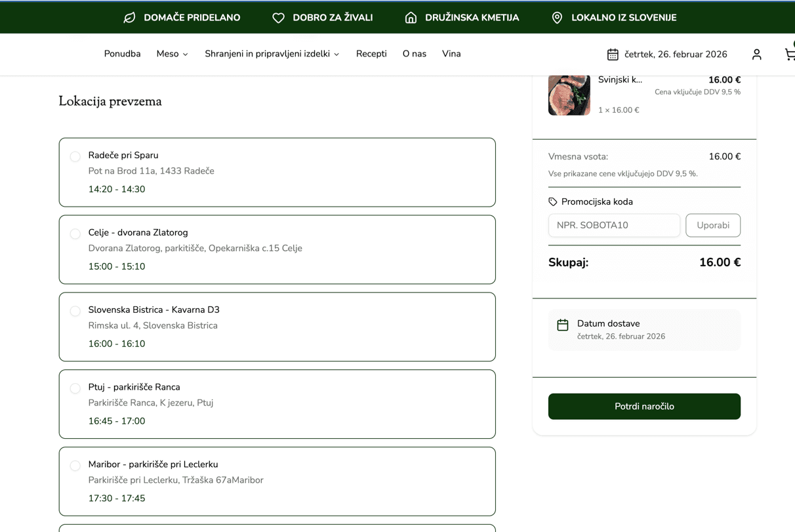Pick Slovenska Bistrica - Kavarna D3 location
This screenshot has width=795, height=532.
click(x=75, y=311)
